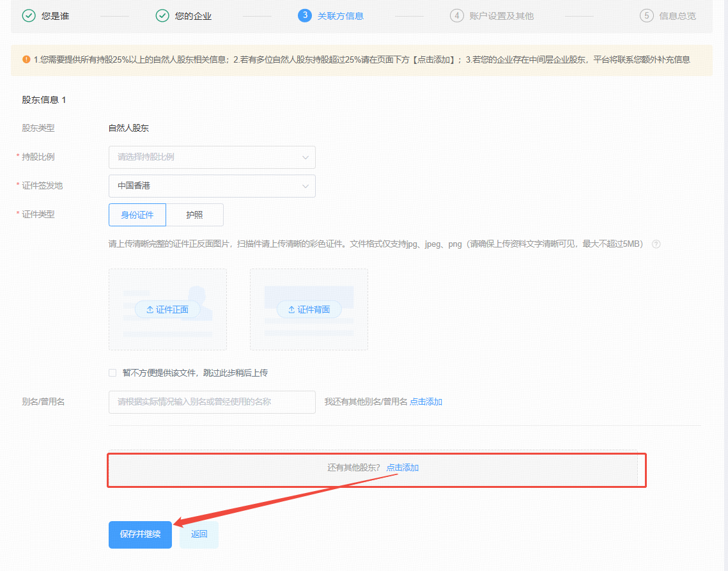Click the step 5 number circle
Viewport: 728px width, 571px height.
click(x=646, y=15)
